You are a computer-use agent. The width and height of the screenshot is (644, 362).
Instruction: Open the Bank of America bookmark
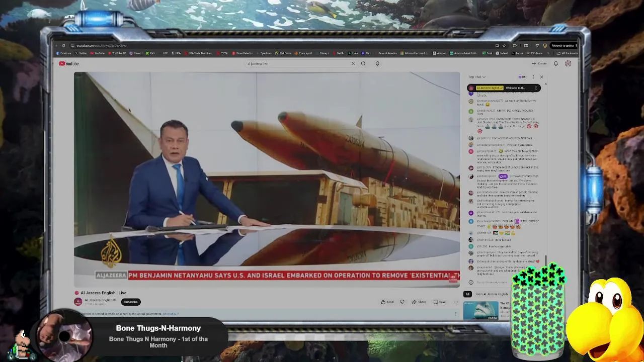[x=386, y=53]
